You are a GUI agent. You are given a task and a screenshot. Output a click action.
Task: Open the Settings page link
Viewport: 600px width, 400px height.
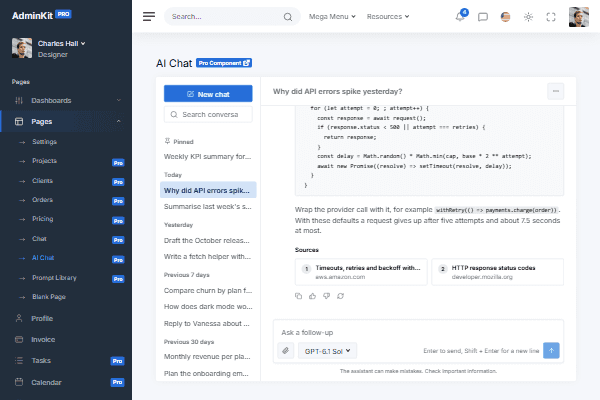point(44,142)
